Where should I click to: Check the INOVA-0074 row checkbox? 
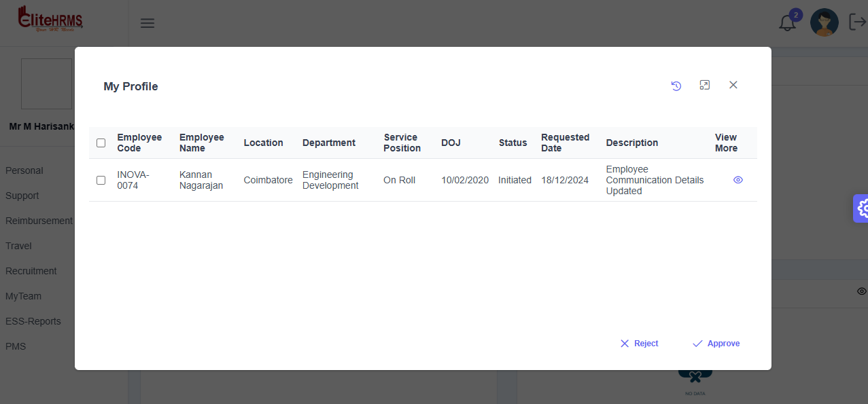[101, 180]
